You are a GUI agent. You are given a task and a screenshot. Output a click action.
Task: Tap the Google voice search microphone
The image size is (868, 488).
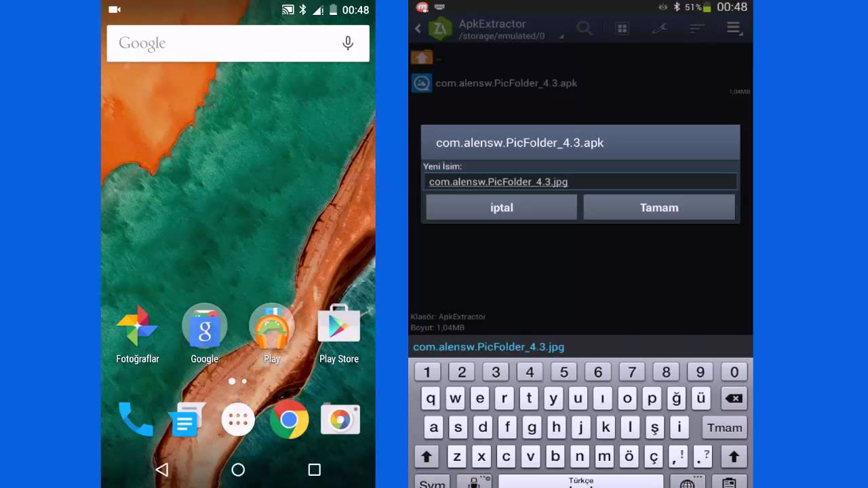348,43
